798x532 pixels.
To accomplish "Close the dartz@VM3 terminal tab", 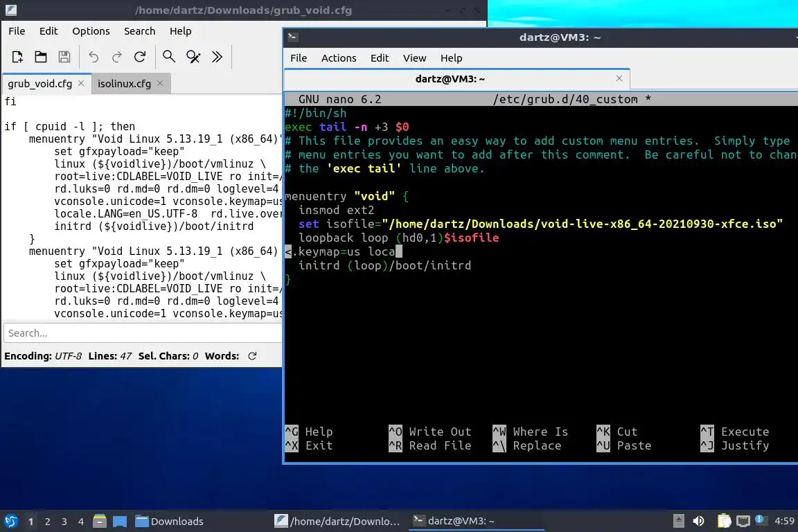I will [619, 78].
